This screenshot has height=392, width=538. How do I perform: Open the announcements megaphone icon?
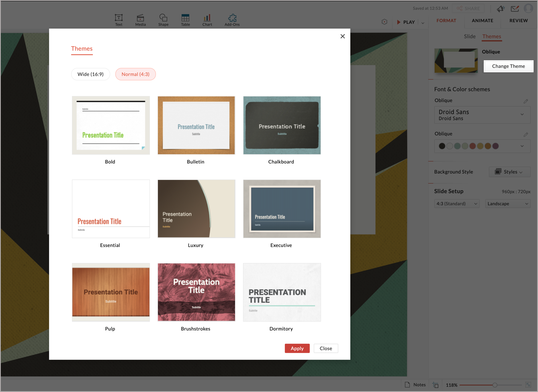tap(501, 8)
